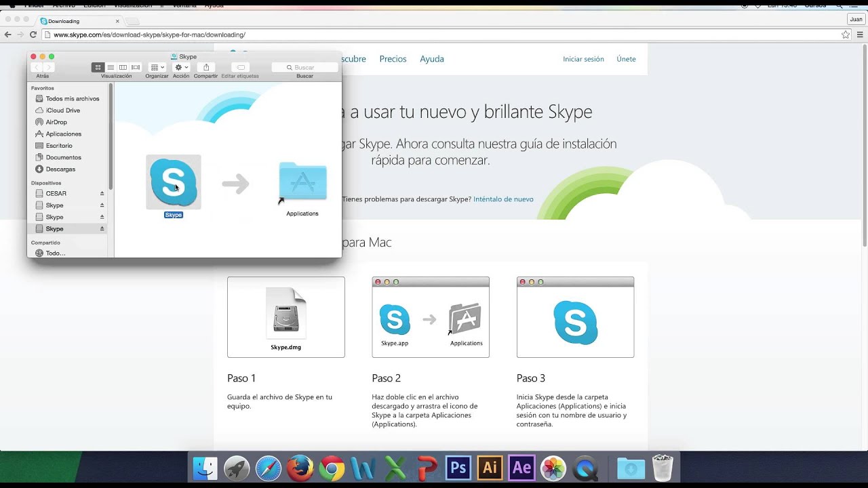Open PowerPoint from the Dock
Viewport: 868px width, 488px height.
coord(427,468)
